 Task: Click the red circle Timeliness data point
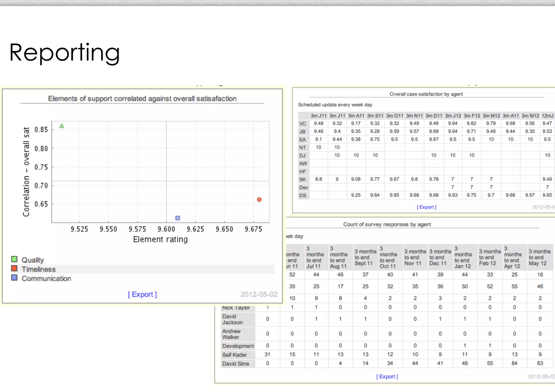coord(259,200)
